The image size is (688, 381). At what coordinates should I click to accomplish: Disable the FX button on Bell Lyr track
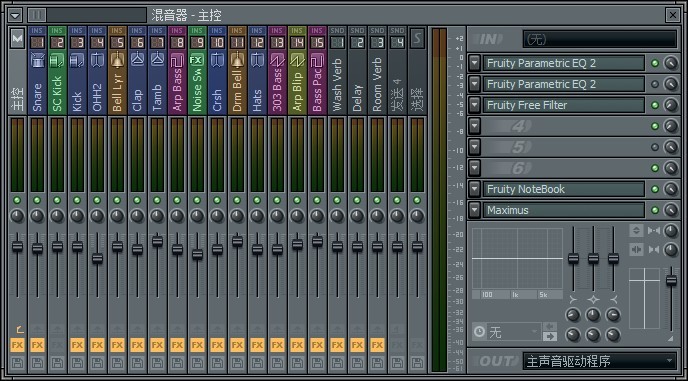[x=117, y=345]
